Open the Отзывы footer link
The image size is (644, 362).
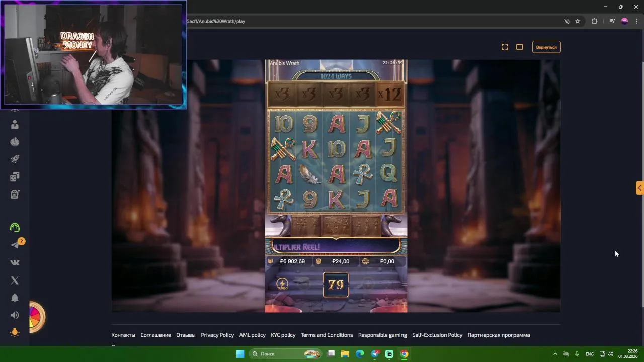(x=186, y=335)
